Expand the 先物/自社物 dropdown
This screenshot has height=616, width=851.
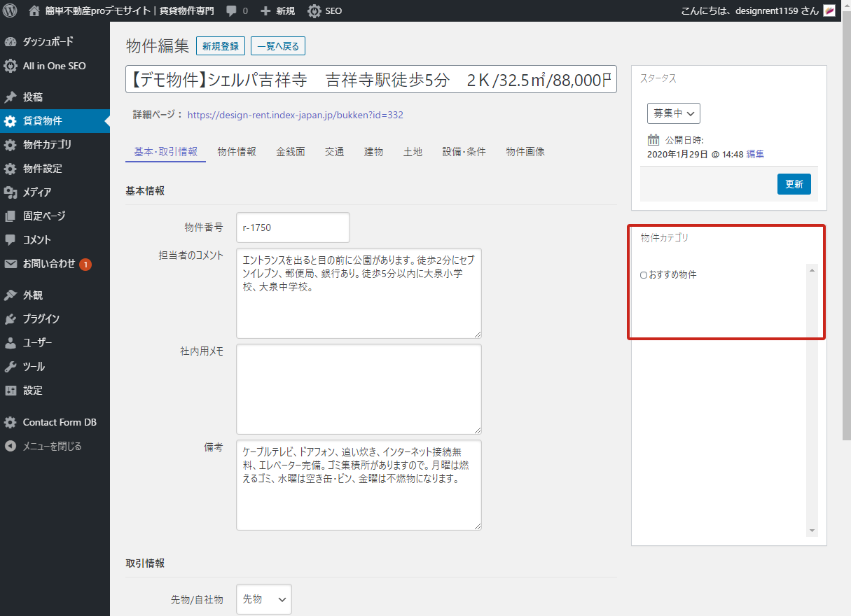tap(263, 600)
